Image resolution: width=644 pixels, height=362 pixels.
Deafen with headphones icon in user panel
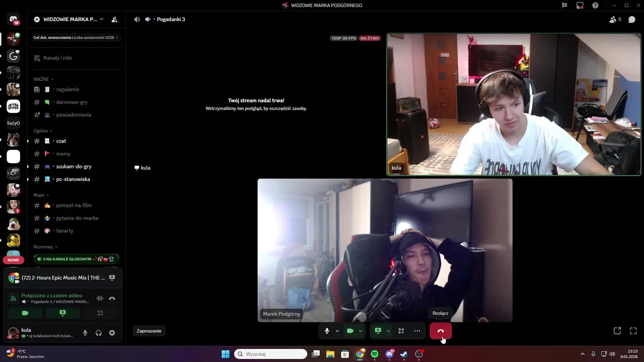pos(99,333)
